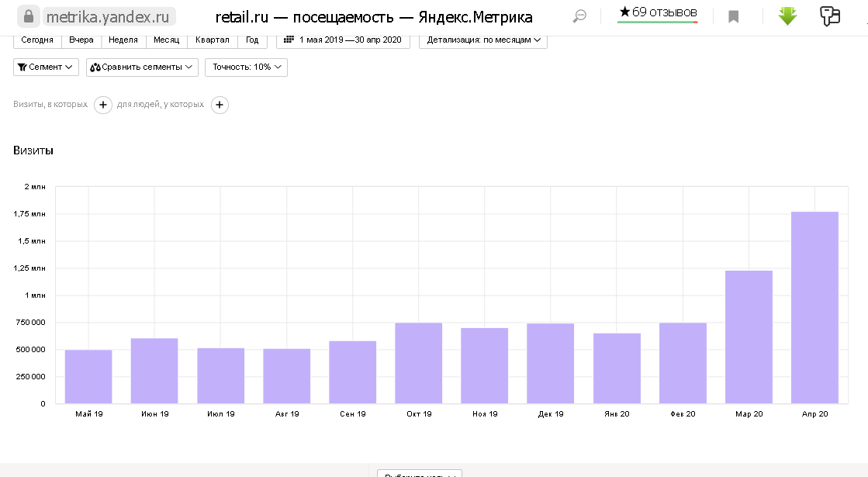
Task: Click the Авг 19 bar
Action: tap(287, 375)
